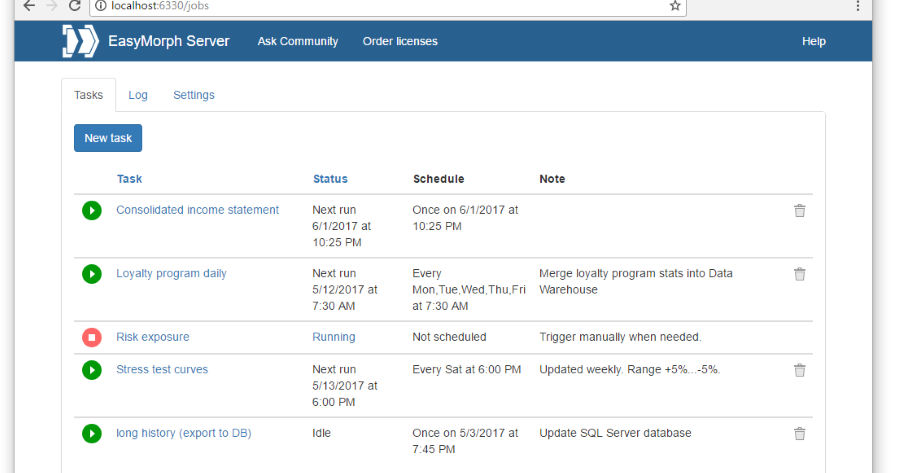This screenshot has height=473, width=900.
Task: Sort by the Status column header
Action: [x=330, y=179]
